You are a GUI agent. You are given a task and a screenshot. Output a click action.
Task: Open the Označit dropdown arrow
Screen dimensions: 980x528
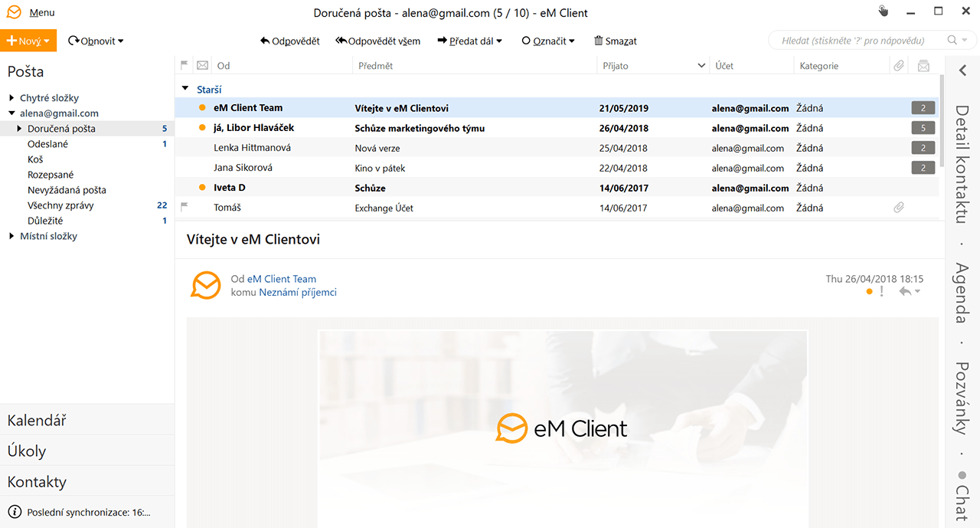tap(572, 41)
